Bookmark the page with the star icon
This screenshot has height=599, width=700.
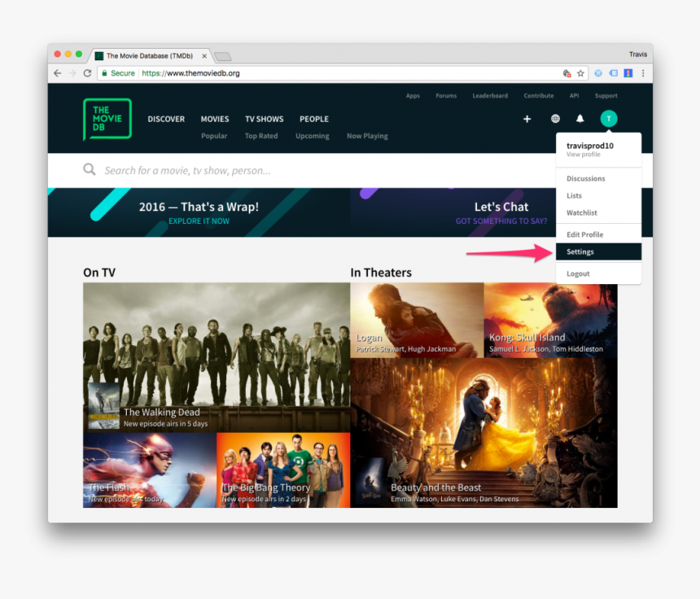pyautogui.click(x=580, y=73)
